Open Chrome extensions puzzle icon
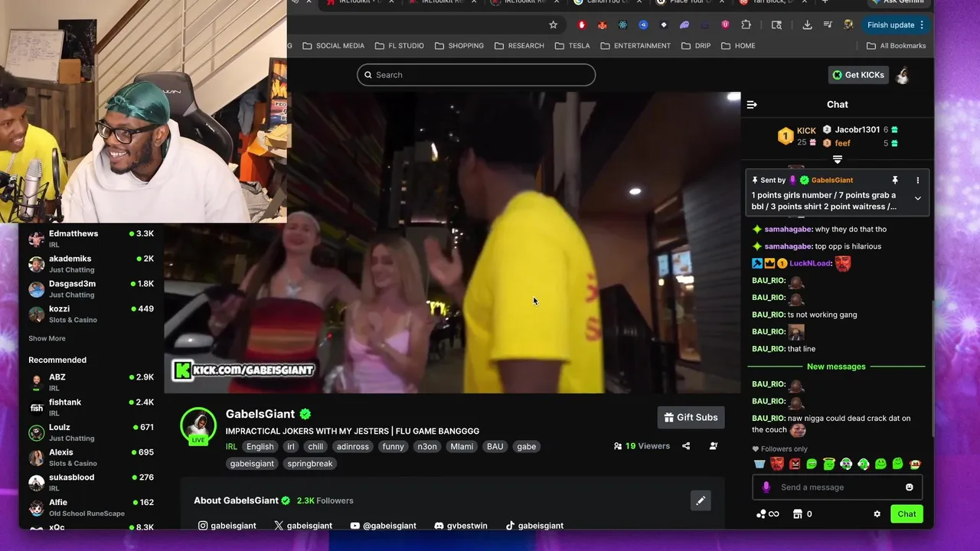This screenshot has width=980, height=551. click(746, 24)
